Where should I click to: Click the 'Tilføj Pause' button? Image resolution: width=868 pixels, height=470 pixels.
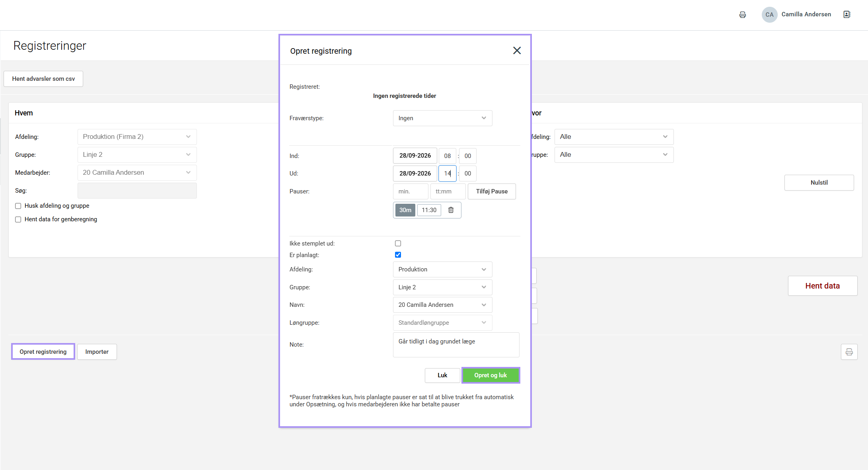coord(492,191)
